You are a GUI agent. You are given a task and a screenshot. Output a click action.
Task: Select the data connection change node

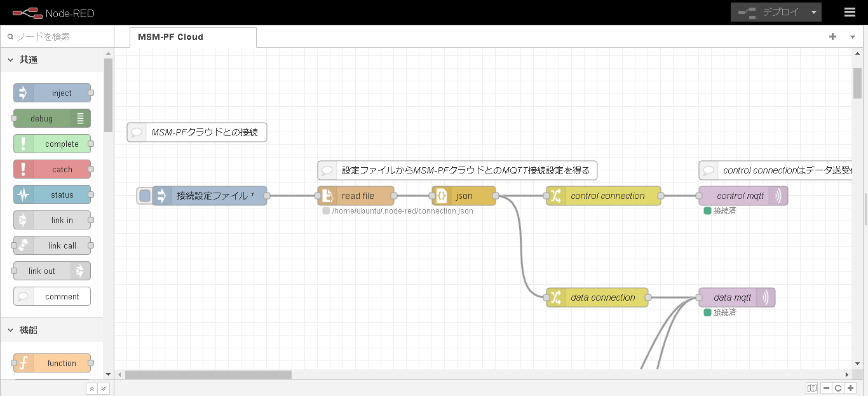click(597, 297)
